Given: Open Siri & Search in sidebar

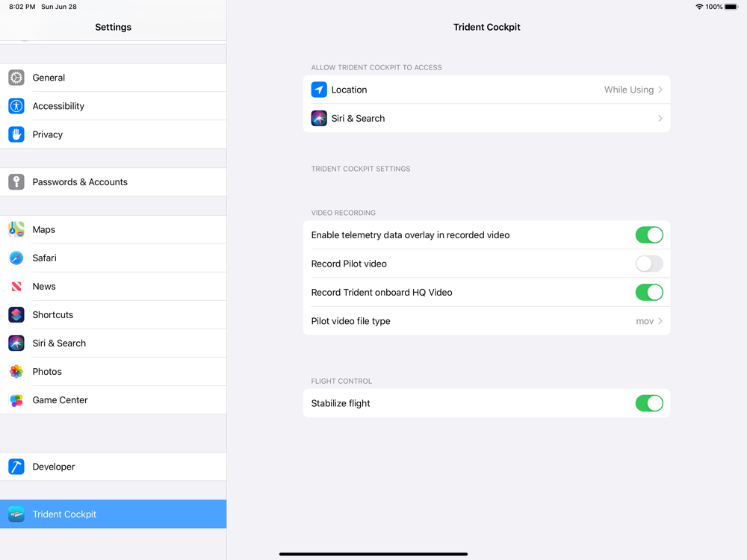Looking at the screenshot, I should tap(113, 343).
